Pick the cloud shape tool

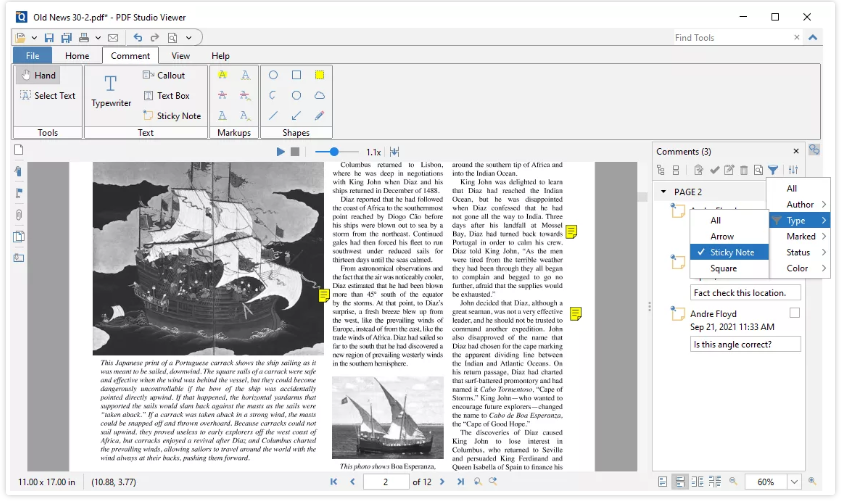tap(319, 96)
